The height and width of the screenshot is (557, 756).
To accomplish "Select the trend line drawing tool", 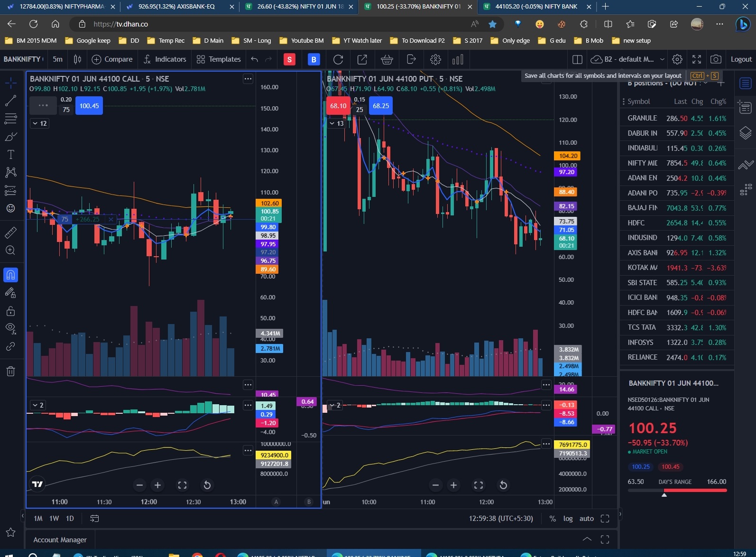I will 10,101.
